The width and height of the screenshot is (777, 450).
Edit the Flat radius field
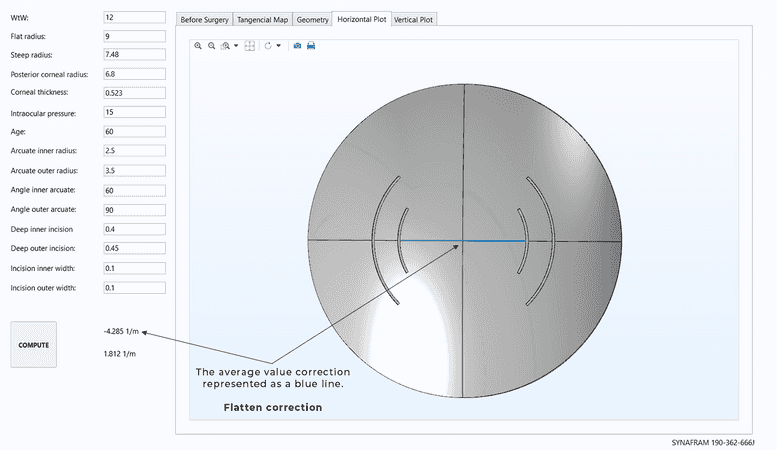134,36
